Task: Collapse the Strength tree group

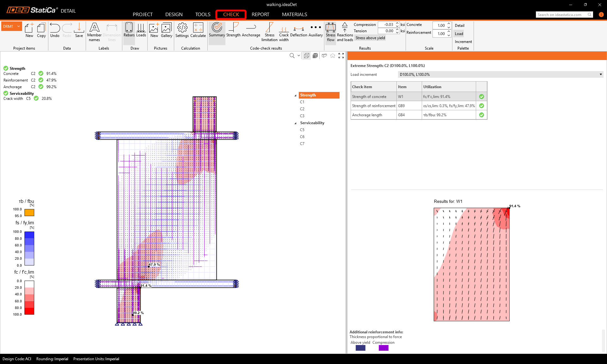Action: click(x=296, y=95)
